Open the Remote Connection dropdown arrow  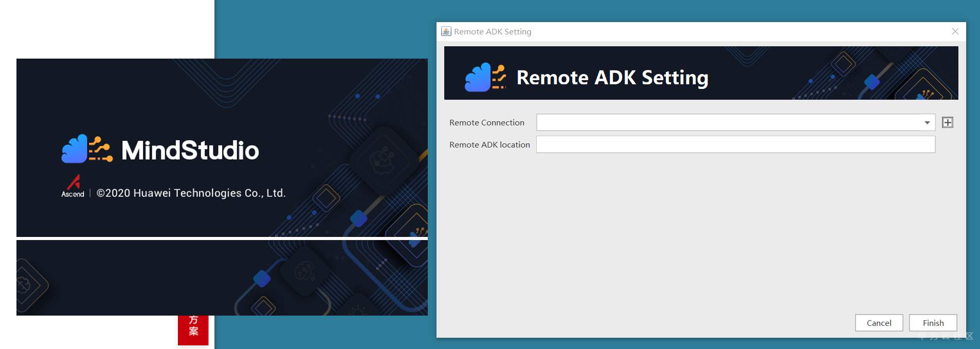point(927,122)
